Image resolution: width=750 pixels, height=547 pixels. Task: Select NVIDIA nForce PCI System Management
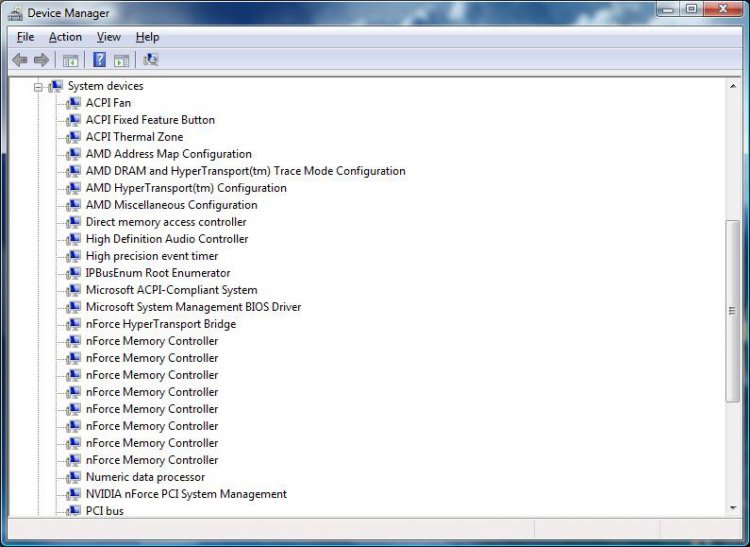point(185,494)
